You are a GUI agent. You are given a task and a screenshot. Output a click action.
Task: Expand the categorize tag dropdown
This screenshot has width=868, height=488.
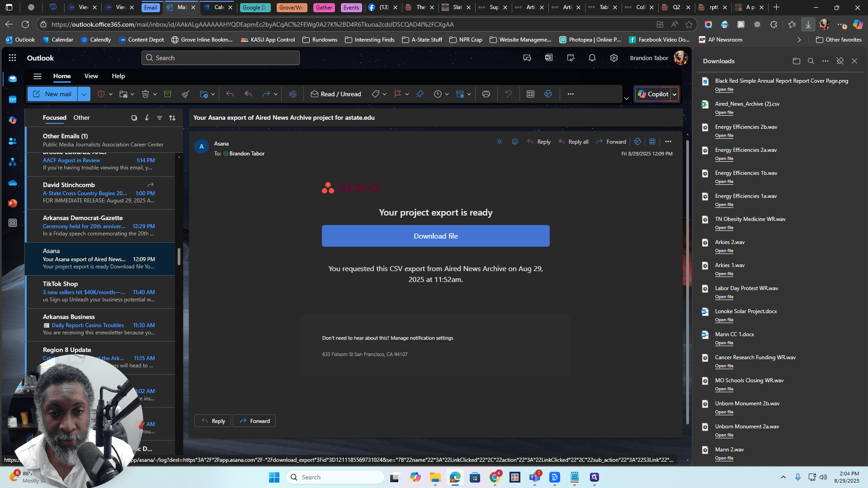click(384, 94)
